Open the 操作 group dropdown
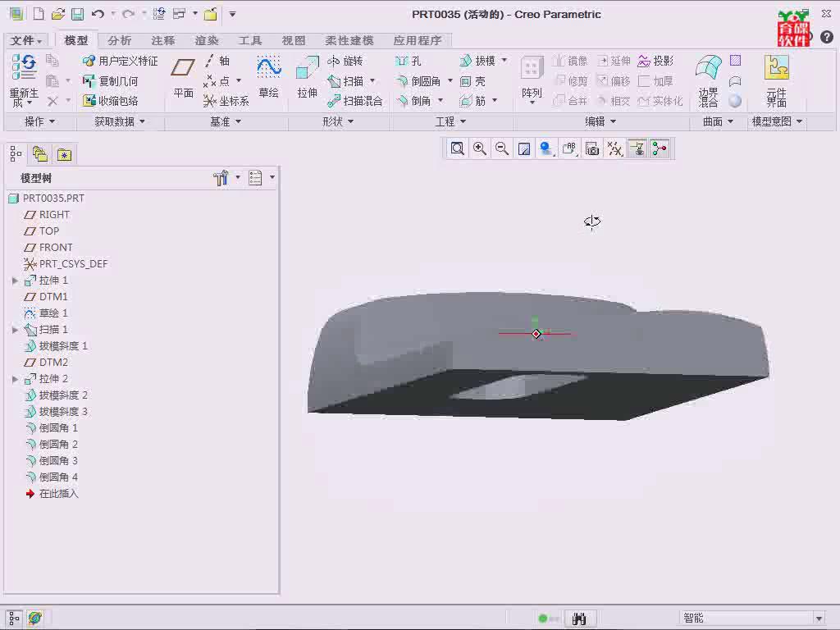 tap(39, 121)
